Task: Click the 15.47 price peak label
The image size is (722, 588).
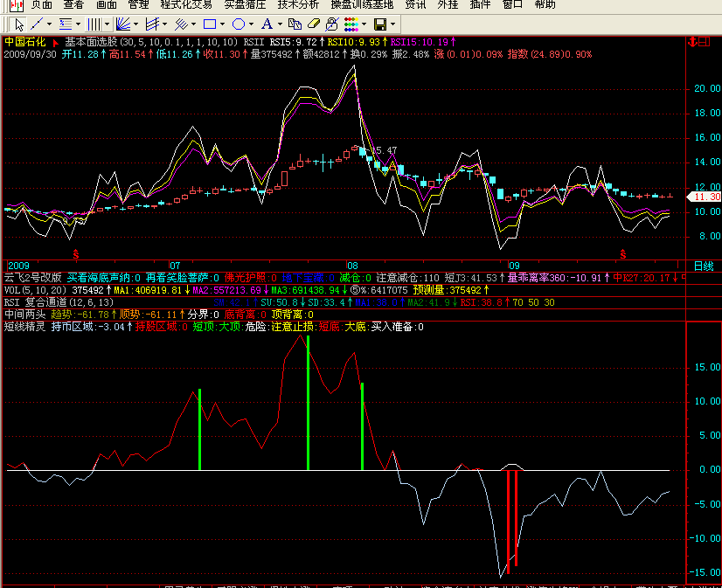Action: [385, 151]
